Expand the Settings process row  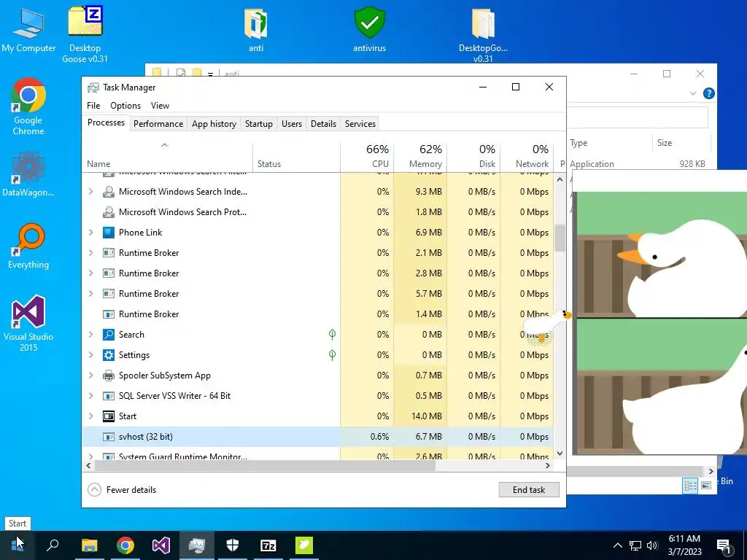click(90, 355)
